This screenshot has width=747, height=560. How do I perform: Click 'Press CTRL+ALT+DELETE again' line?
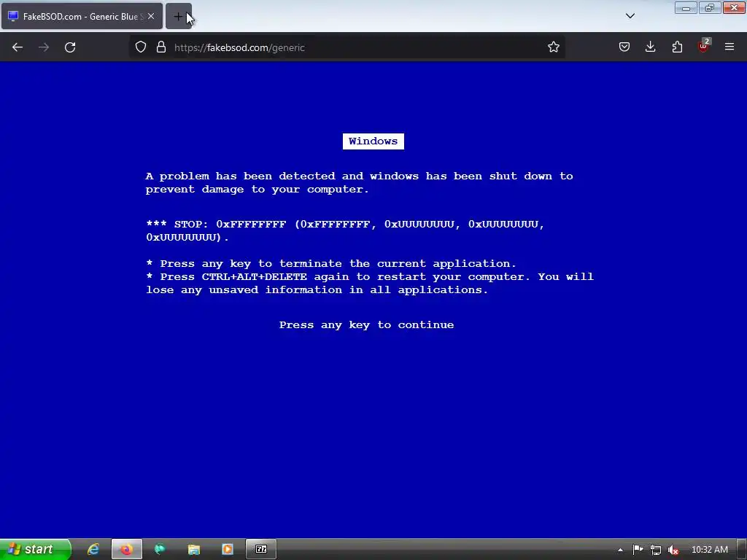coord(370,283)
